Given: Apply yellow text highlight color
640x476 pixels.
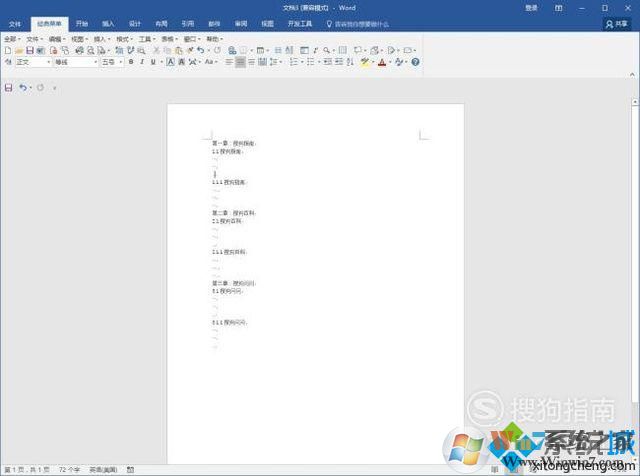Looking at the screenshot, I should coord(364,62).
